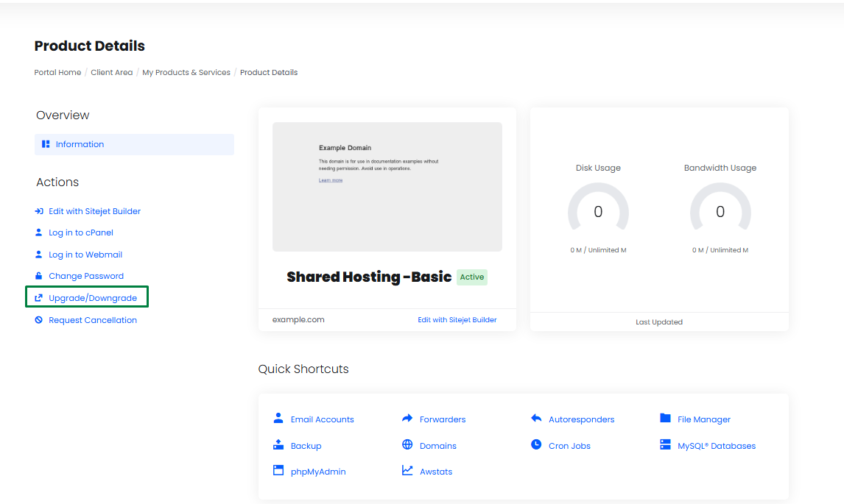The height and width of the screenshot is (504, 844).
Task: Click the Example Domain website preview thumbnail
Action: point(387,187)
